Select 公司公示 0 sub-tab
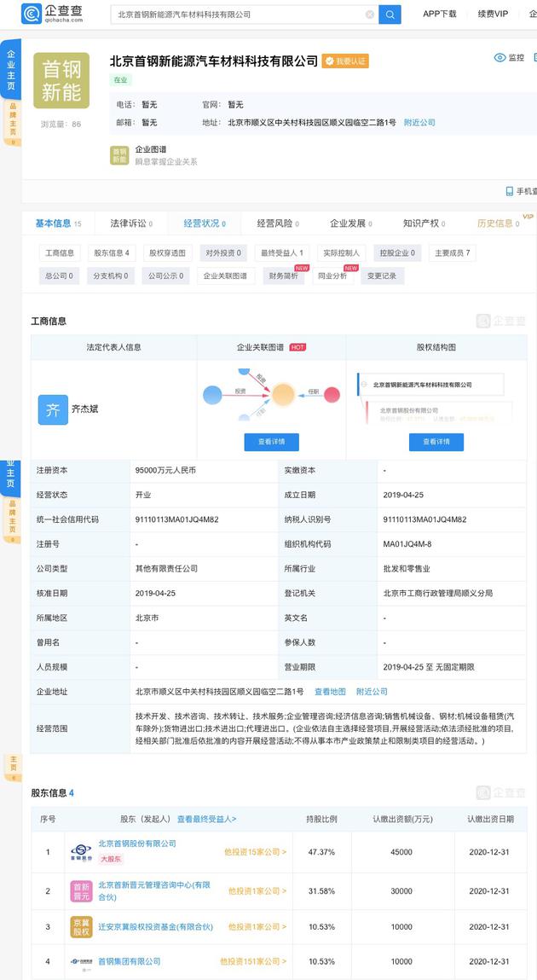 [x=165, y=275]
